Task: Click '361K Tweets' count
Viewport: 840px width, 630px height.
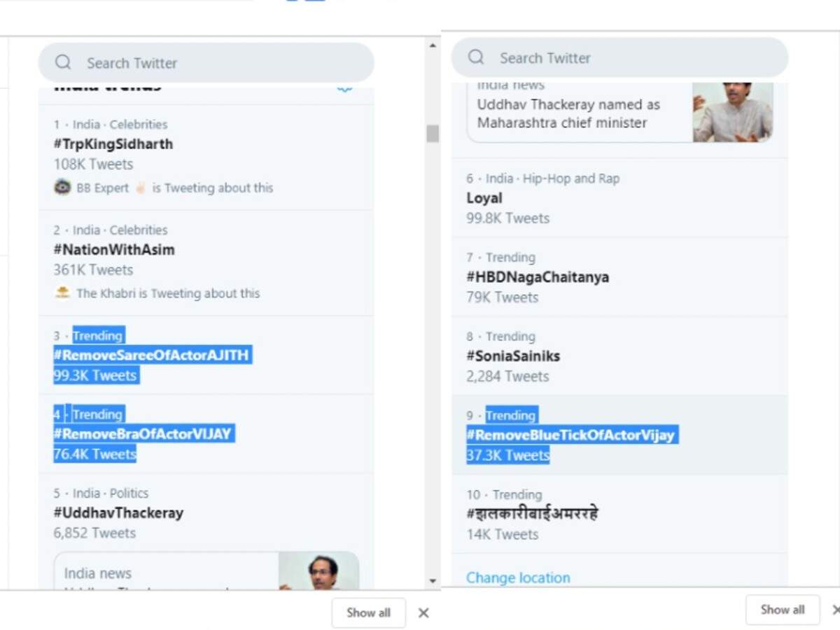Action: [93, 270]
